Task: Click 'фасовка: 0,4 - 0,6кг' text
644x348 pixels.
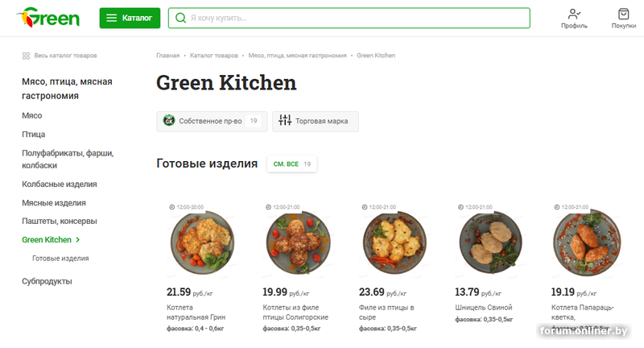Action: (x=195, y=329)
